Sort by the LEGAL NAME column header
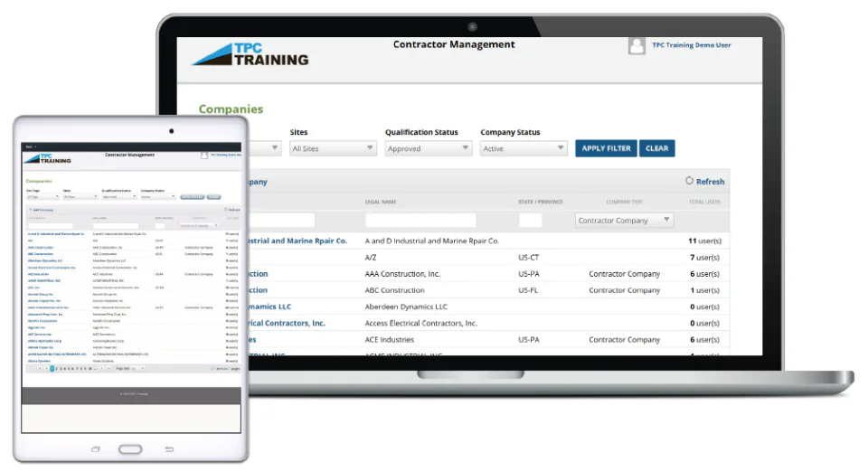This screenshot has width=868, height=472. coord(381,202)
